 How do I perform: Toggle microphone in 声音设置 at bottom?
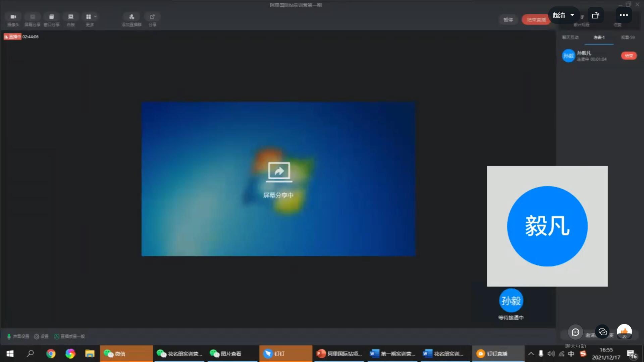[x=9, y=336]
